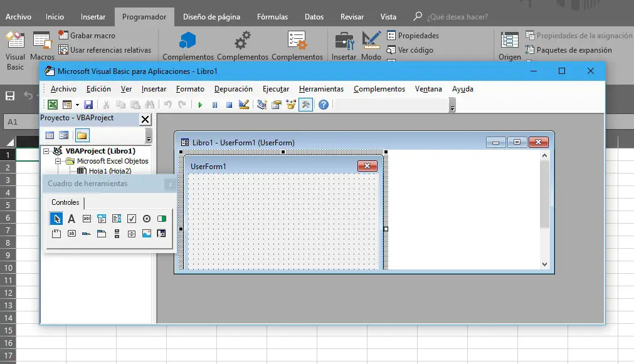Pick the Frame control in toolbox
The height and width of the screenshot is (364, 634).
[56, 234]
